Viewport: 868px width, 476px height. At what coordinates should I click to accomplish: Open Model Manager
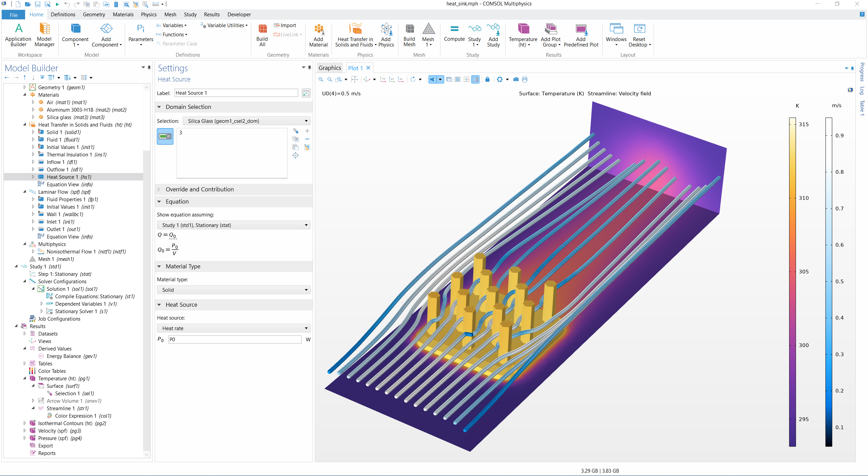point(44,35)
